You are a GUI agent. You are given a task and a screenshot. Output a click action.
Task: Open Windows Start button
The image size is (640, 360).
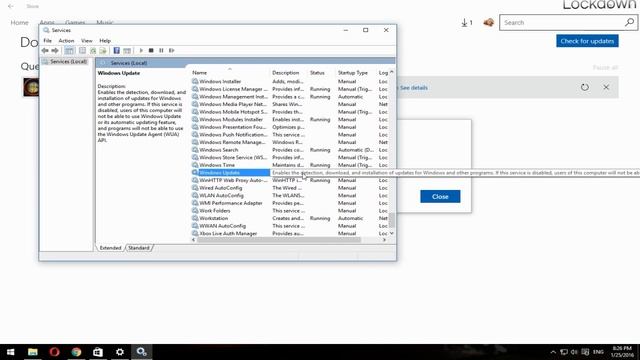pos(11,352)
